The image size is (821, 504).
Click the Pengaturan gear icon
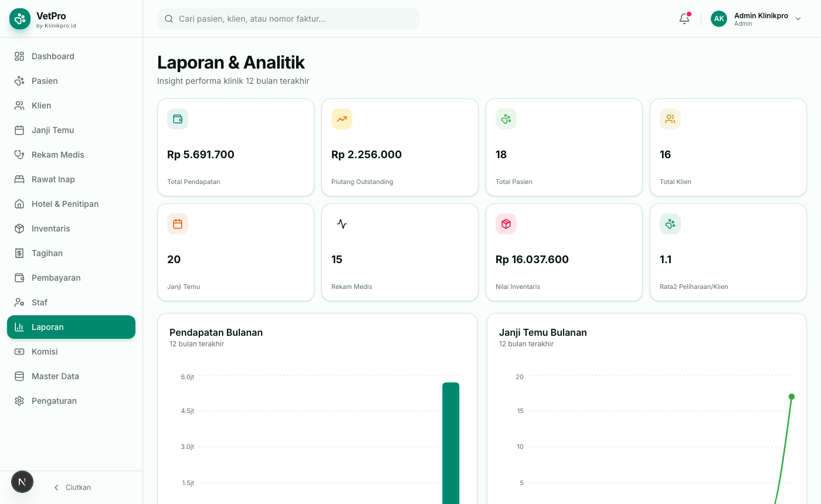(19, 401)
